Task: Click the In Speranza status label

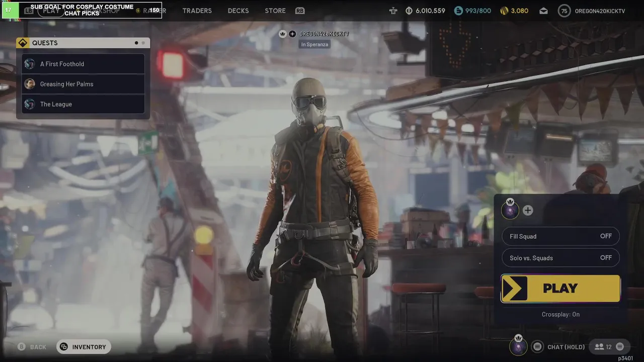Action: pos(315,44)
